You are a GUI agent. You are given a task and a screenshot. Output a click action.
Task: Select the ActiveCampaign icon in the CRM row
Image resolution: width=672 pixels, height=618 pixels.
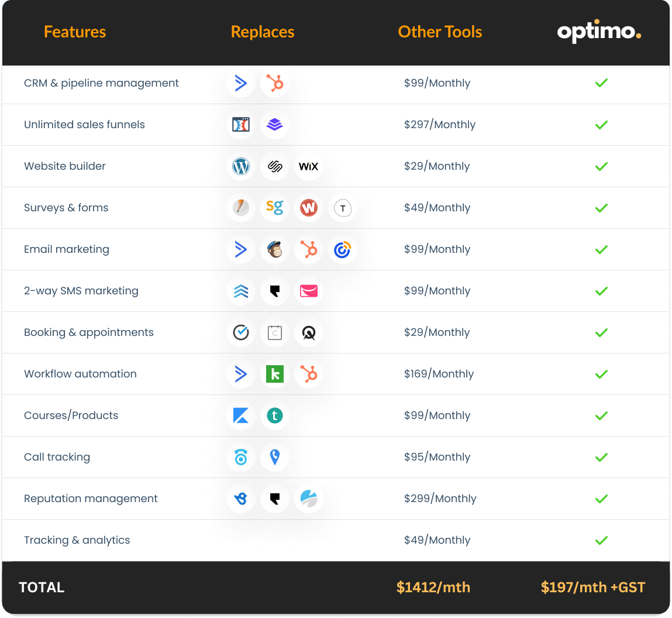click(x=240, y=83)
